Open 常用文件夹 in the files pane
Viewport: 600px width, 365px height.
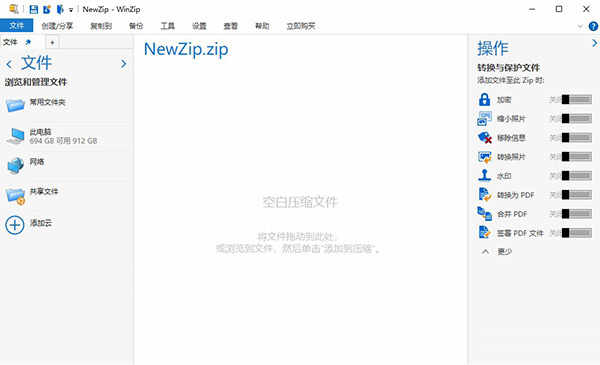coord(48,102)
